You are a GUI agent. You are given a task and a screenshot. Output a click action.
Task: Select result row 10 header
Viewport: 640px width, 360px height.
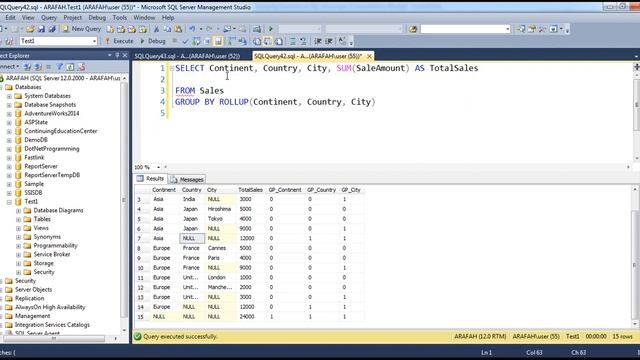point(141,268)
